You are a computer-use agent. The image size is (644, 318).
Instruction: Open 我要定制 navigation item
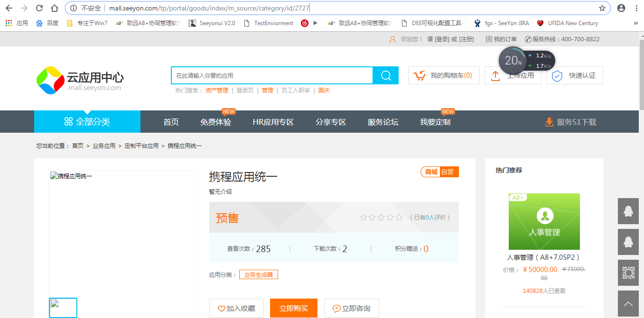[435, 122]
